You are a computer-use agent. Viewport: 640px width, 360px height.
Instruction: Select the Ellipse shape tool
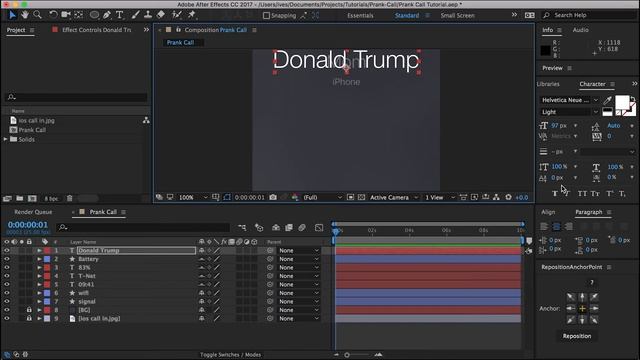coord(94,15)
